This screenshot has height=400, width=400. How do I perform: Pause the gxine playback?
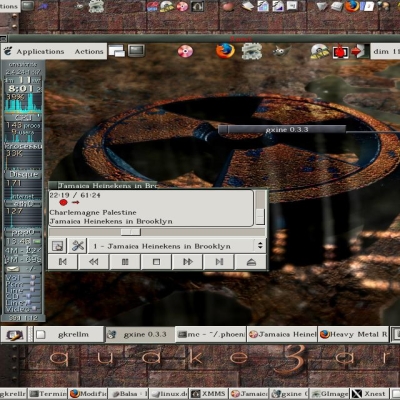pyautogui.click(x=125, y=262)
